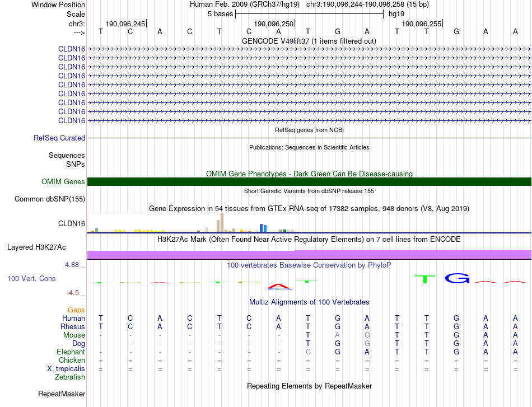The width and height of the screenshot is (532, 407).
Task: Click the large blue G PhyloP logo letter
Action: (x=457, y=278)
